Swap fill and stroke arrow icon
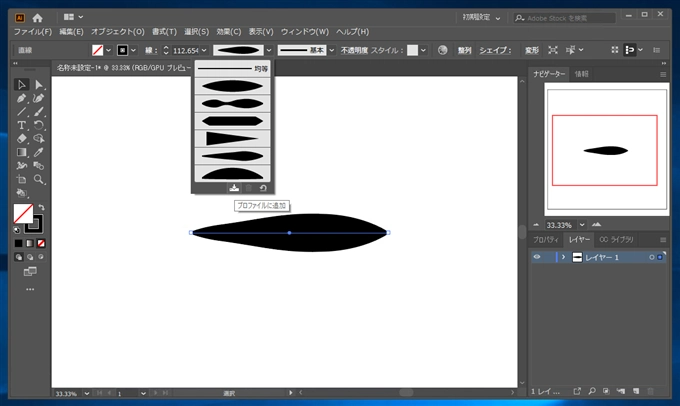 pyautogui.click(x=41, y=207)
